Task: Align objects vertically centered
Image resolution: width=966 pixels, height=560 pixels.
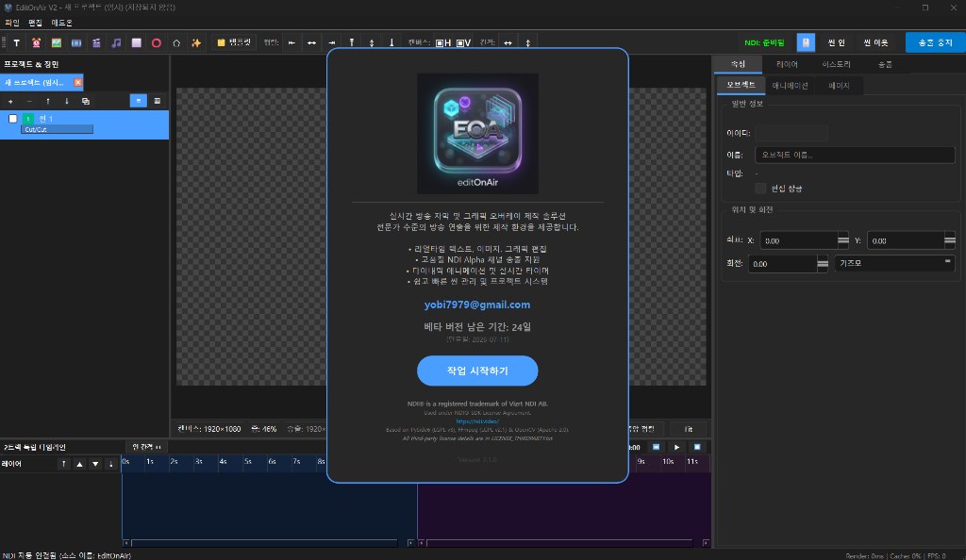Action: pos(372,43)
